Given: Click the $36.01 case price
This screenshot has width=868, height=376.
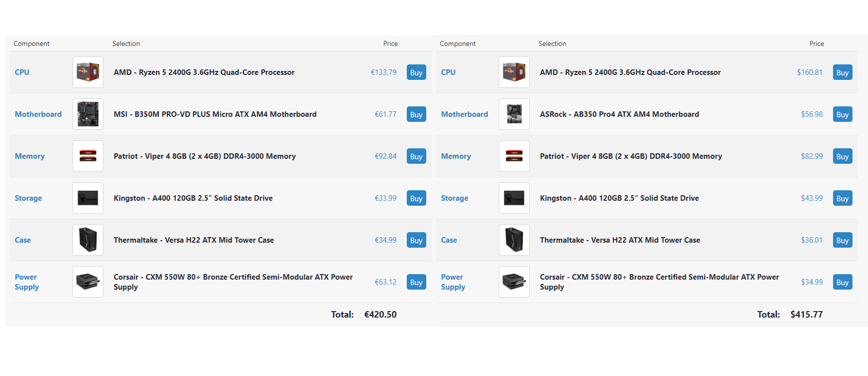Looking at the screenshot, I should tap(812, 240).
